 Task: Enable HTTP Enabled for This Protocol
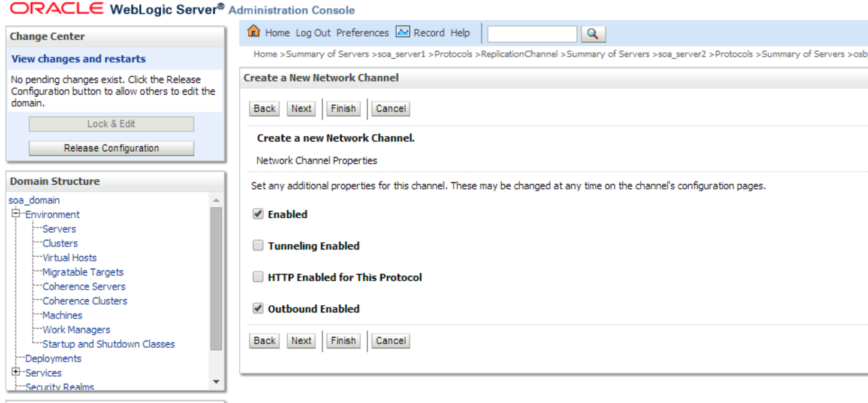coord(258,277)
